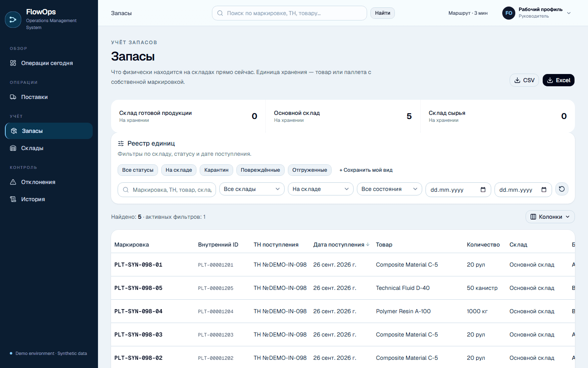Open the Все склады dropdown

point(252,189)
